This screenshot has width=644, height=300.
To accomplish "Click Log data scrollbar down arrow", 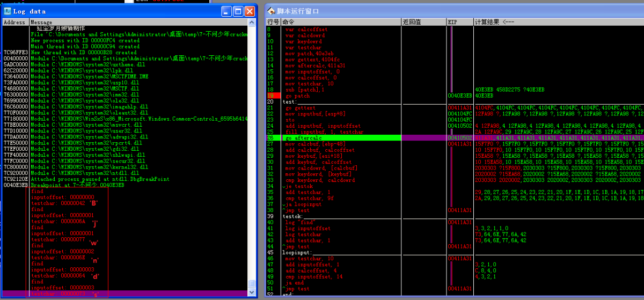I will [x=252, y=293].
